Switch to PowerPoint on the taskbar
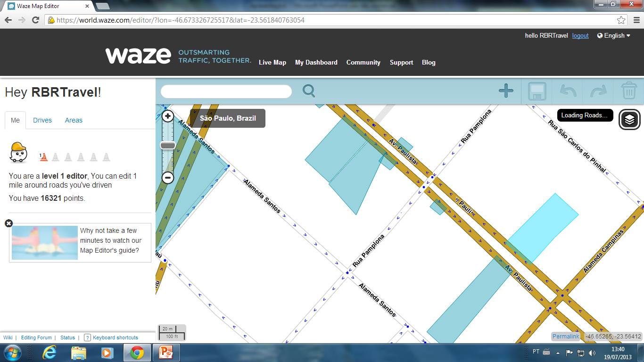This screenshot has width=644, height=362. point(166,353)
